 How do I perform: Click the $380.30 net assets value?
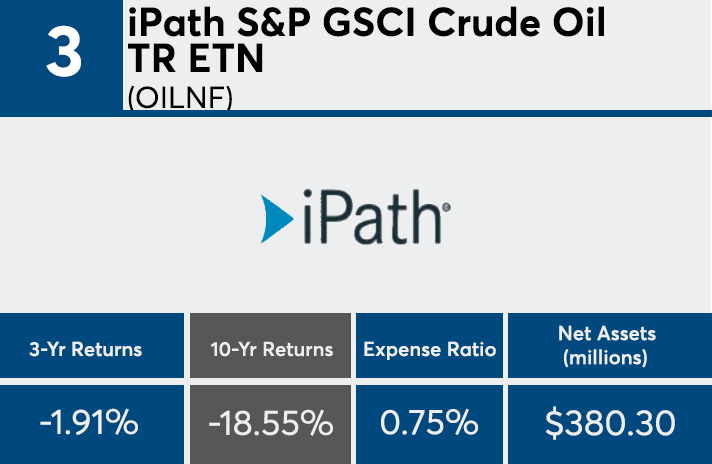click(x=610, y=423)
